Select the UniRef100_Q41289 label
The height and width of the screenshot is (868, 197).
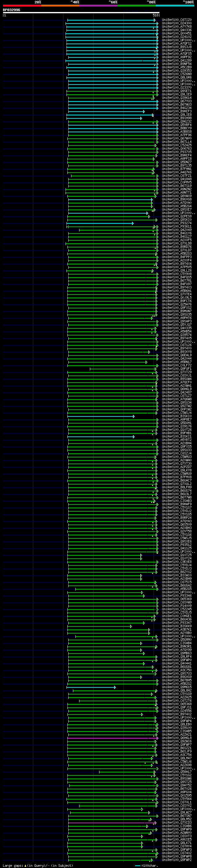[x=176, y=61]
